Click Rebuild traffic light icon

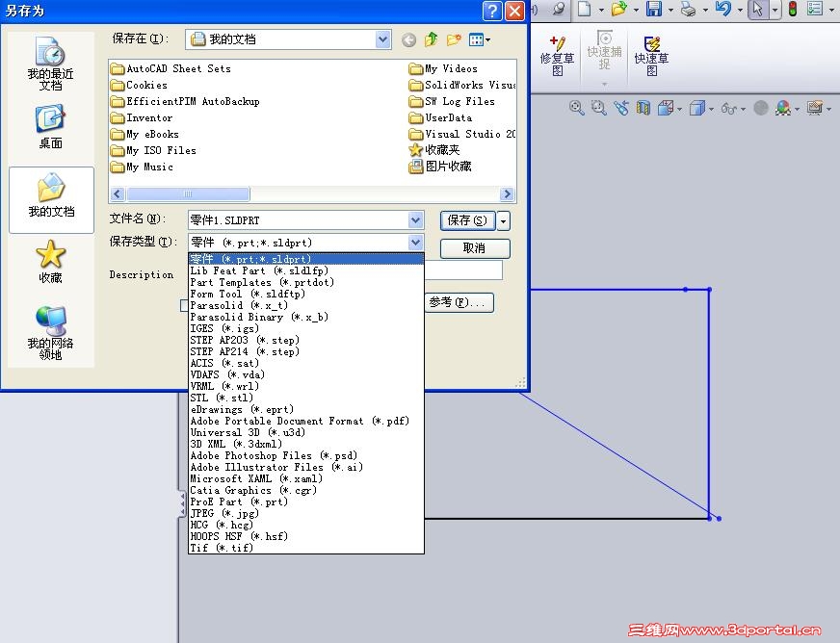pos(793,9)
